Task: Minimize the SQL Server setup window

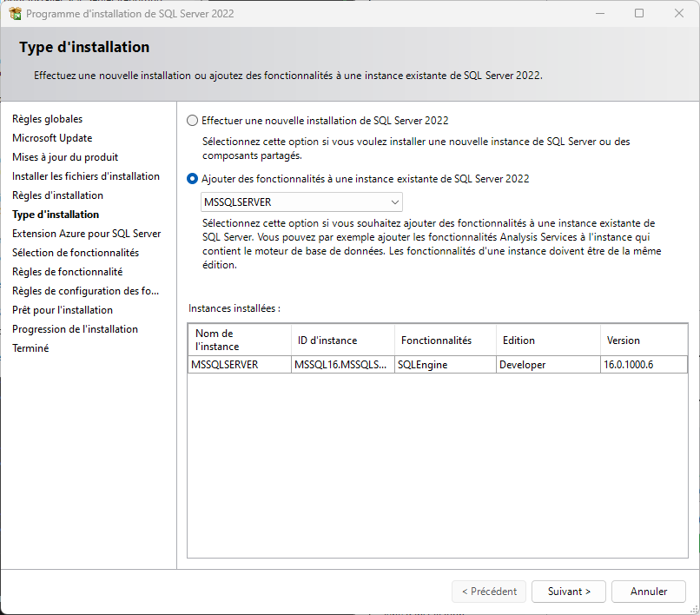Action: (600, 13)
